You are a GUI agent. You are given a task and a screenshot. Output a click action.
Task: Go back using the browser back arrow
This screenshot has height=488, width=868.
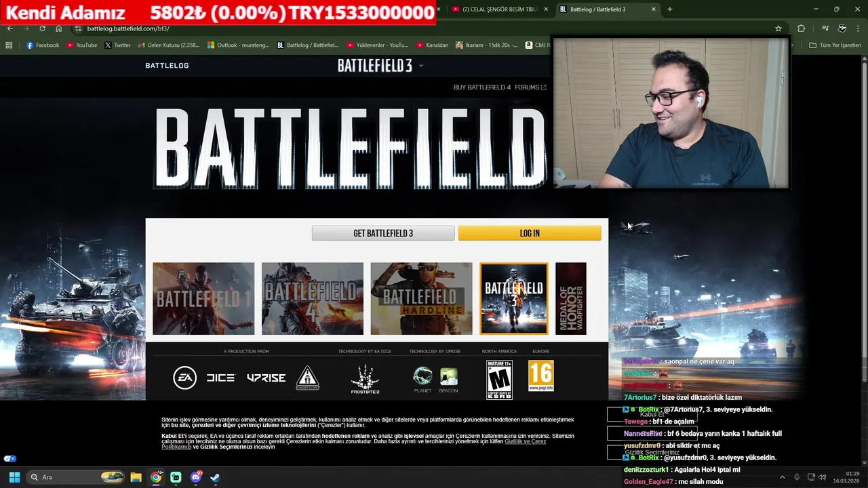[9, 28]
